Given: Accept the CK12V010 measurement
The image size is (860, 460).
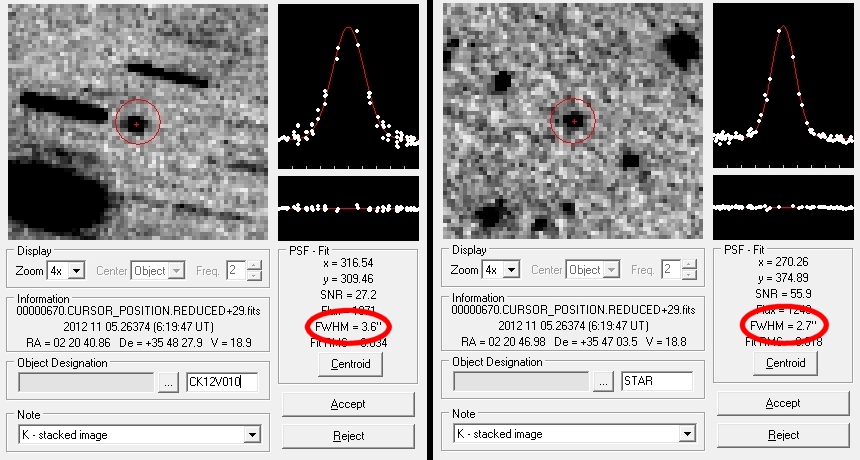Looking at the screenshot, I should 348,404.
